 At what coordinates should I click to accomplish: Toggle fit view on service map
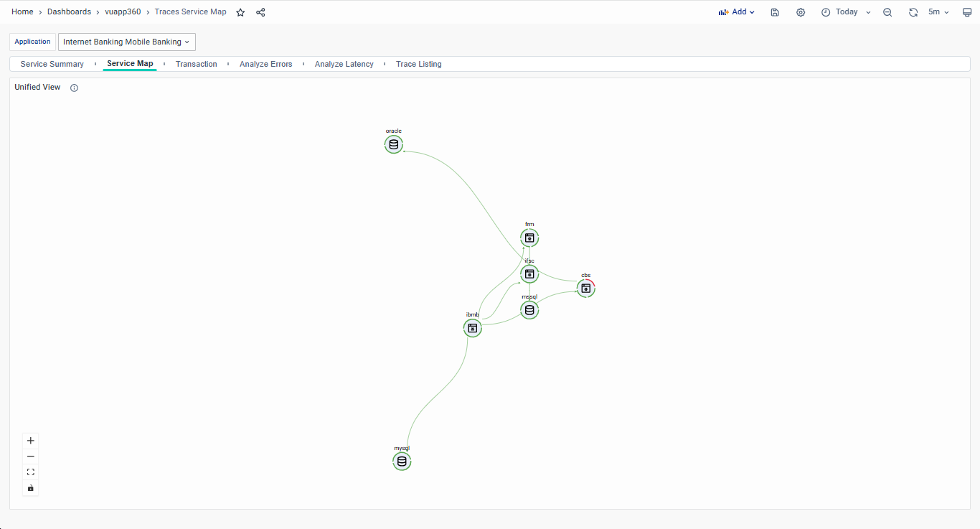(x=31, y=472)
